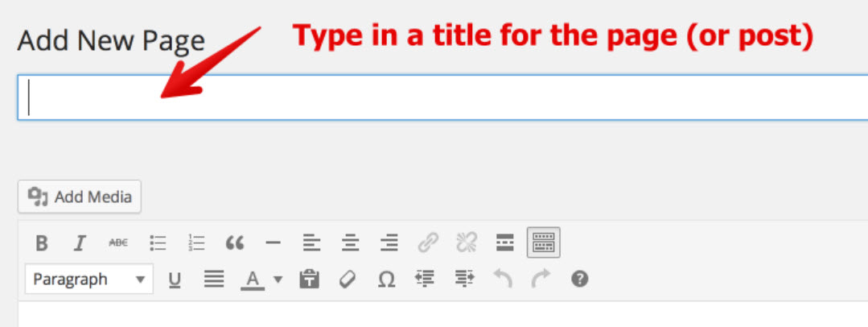Toggle the kitchen sink toolbar
The height and width of the screenshot is (327, 868).
[x=544, y=242]
